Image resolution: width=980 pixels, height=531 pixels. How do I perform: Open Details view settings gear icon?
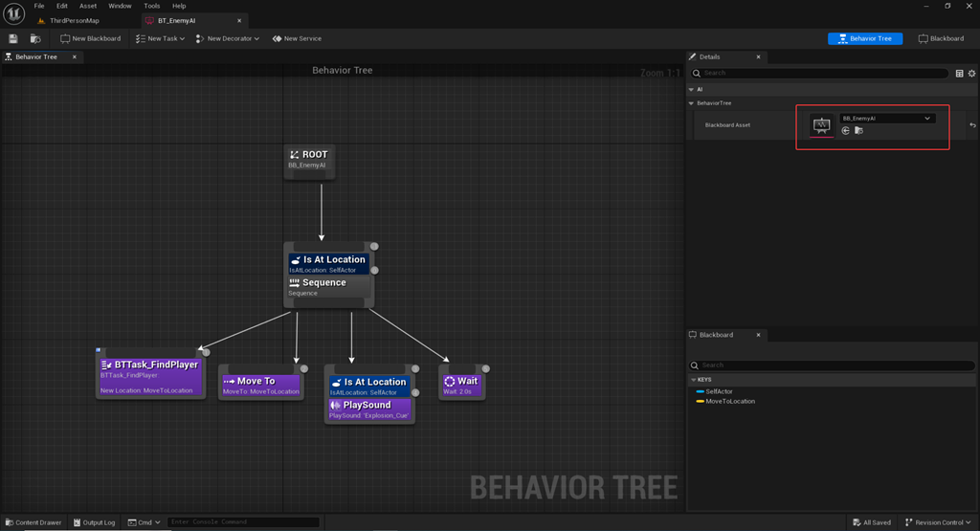point(972,74)
